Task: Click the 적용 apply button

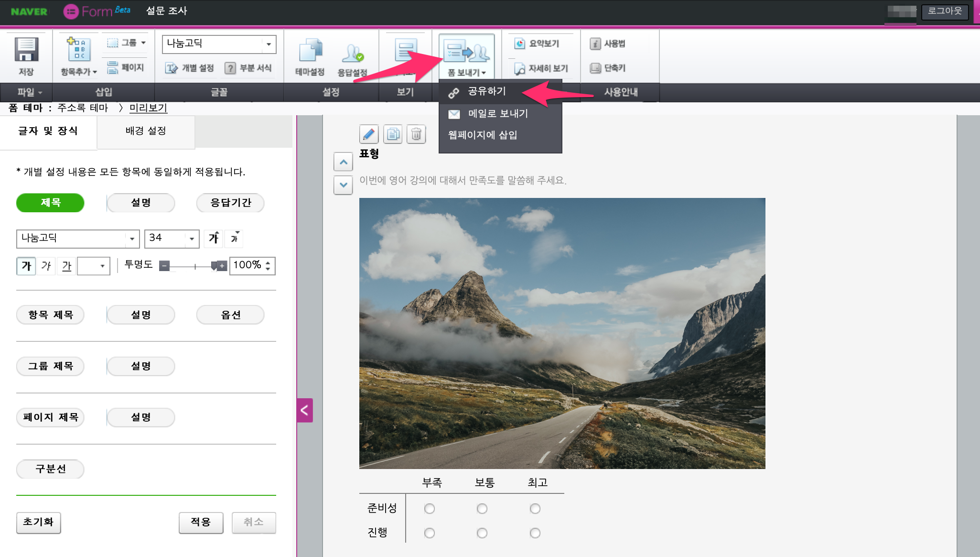Action: pos(201,522)
